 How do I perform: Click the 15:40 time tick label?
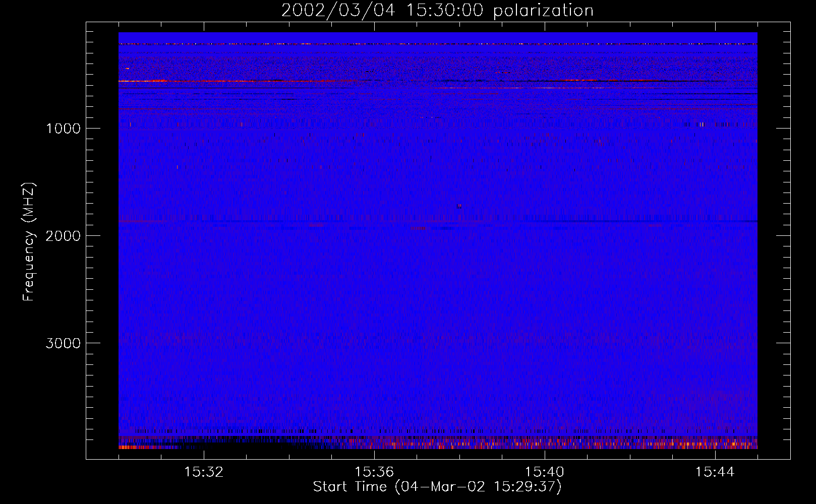pos(545,472)
